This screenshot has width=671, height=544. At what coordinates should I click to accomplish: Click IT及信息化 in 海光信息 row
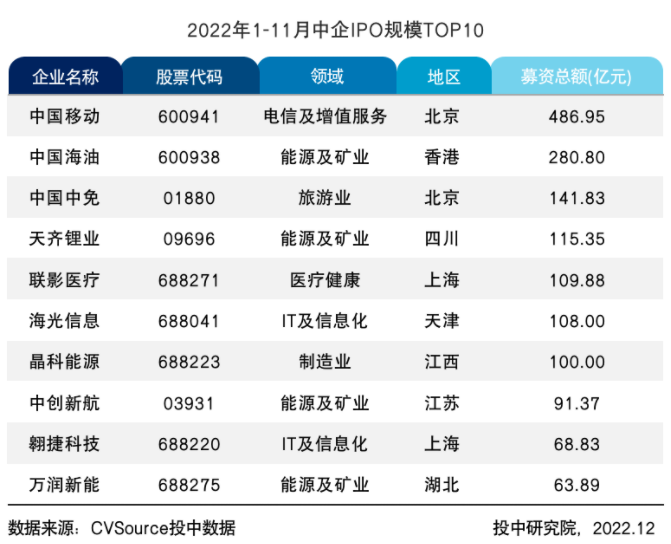pyautogui.click(x=325, y=321)
